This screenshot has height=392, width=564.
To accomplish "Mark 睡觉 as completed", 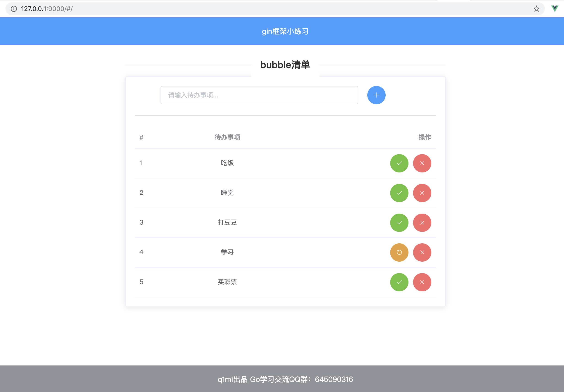I will [399, 193].
